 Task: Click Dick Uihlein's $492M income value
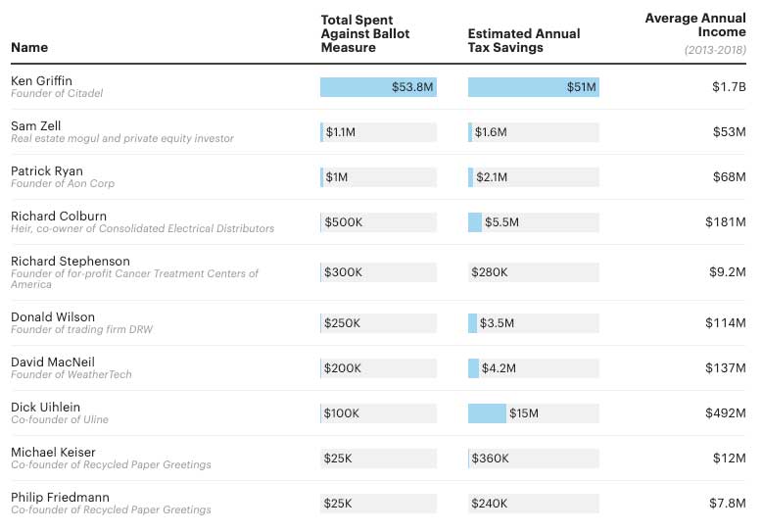pyautogui.click(x=725, y=413)
